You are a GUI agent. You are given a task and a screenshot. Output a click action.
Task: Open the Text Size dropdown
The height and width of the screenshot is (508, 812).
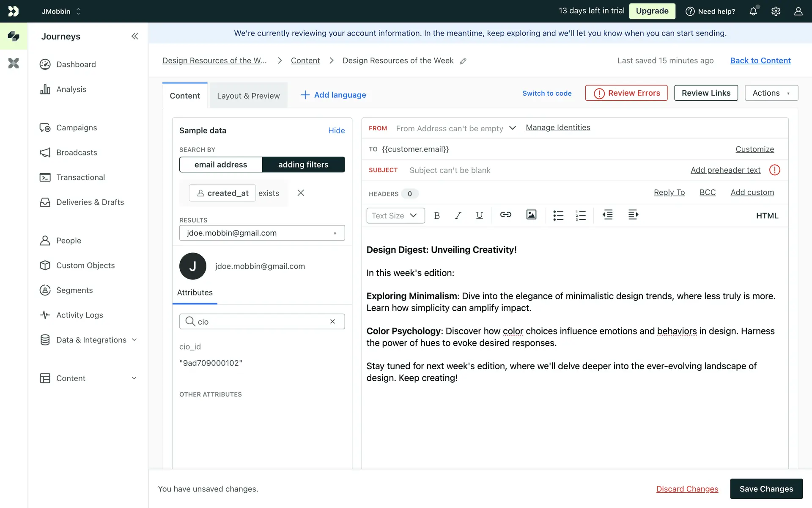click(395, 215)
